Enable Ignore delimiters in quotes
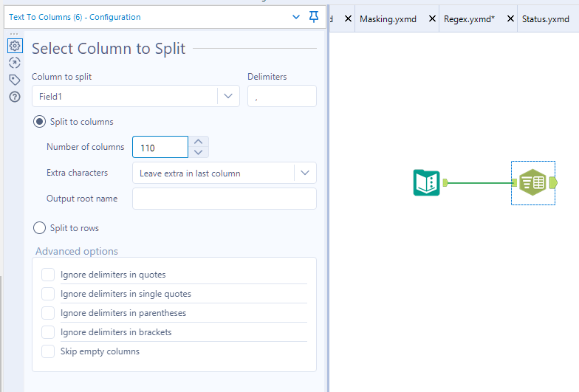This screenshot has width=579, height=392. [x=48, y=275]
